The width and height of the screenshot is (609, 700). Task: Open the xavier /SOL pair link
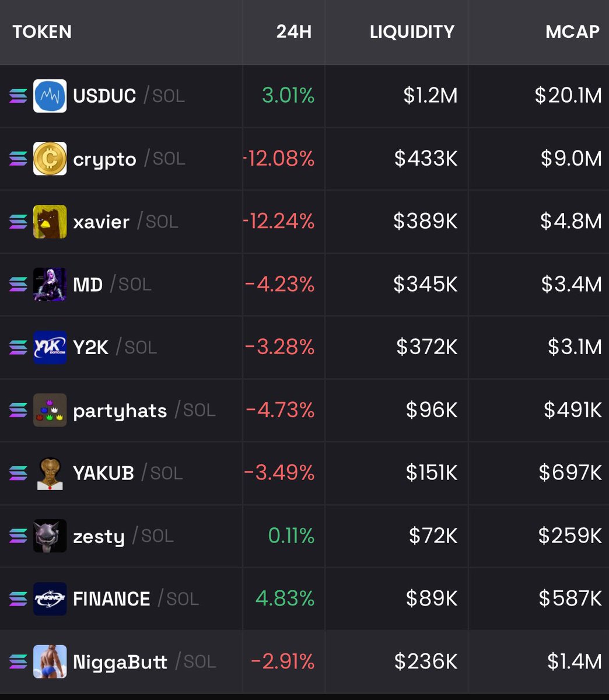click(125, 222)
